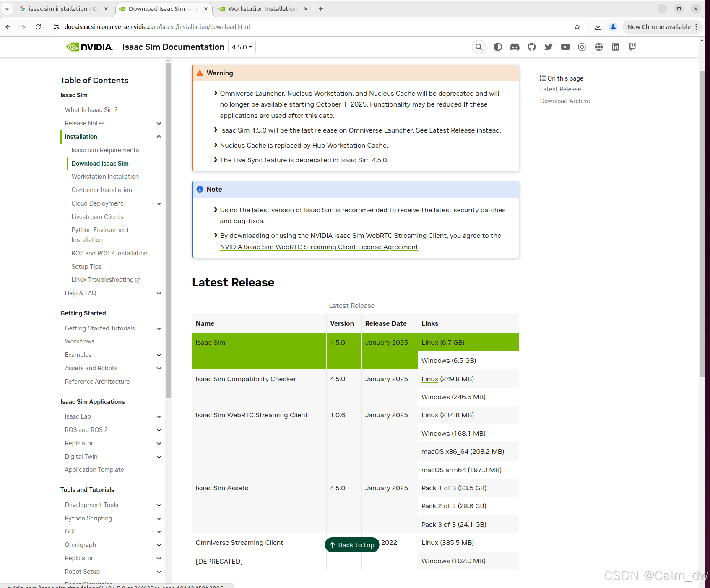The height and width of the screenshot is (588, 710).
Task: Download Assets Pack 1 of 3
Action: coord(439,488)
